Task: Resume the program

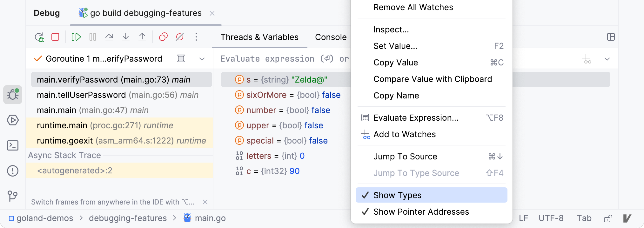Action: [x=76, y=37]
